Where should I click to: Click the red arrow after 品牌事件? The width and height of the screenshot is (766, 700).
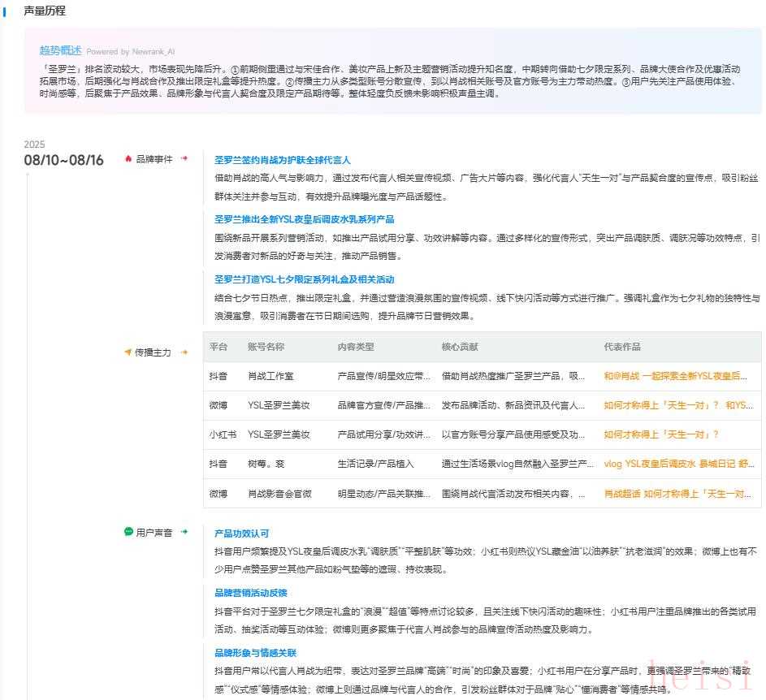[x=184, y=158]
